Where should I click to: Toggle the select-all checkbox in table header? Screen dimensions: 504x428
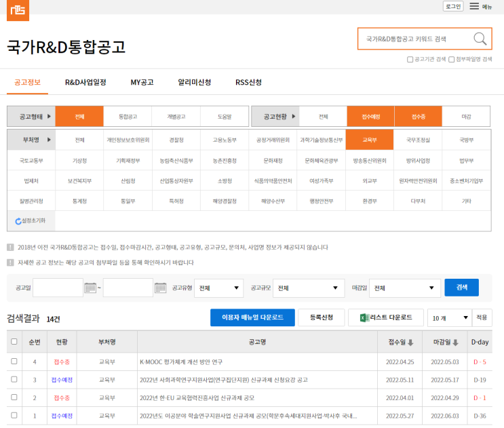point(14,341)
